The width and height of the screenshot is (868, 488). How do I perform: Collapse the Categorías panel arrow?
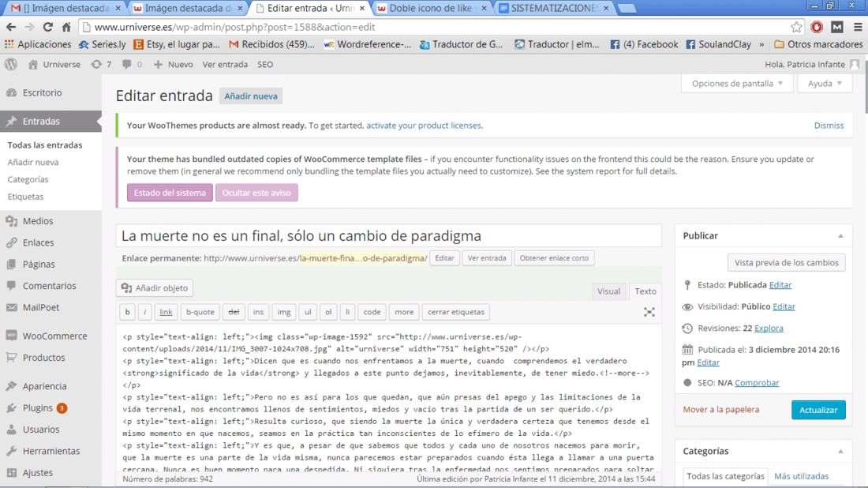840,452
